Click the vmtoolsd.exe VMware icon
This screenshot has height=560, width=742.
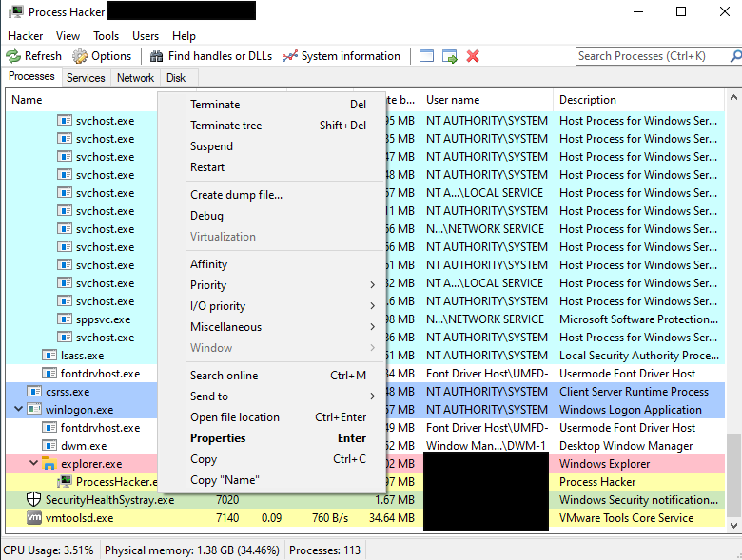tap(34, 518)
